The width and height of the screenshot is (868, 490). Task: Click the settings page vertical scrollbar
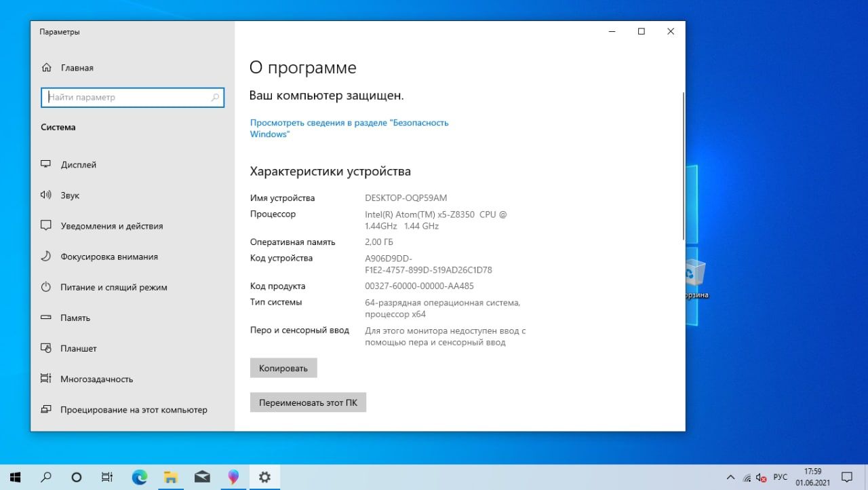click(683, 166)
